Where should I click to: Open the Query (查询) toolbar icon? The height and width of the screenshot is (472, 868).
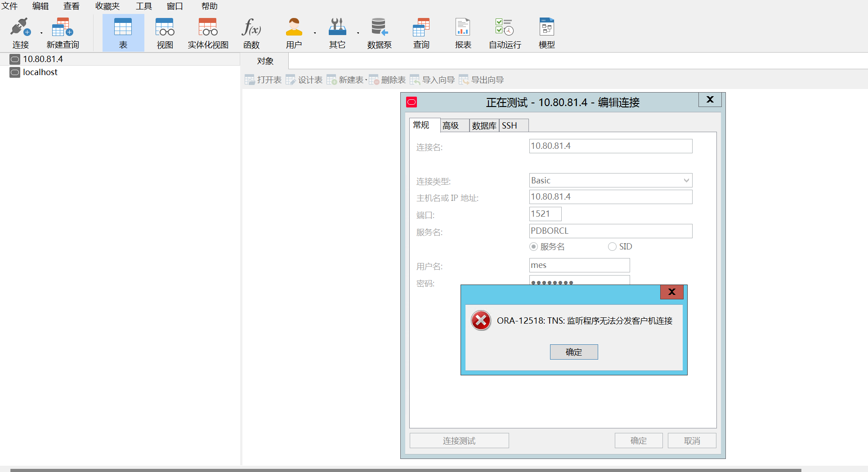coord(421,27)
